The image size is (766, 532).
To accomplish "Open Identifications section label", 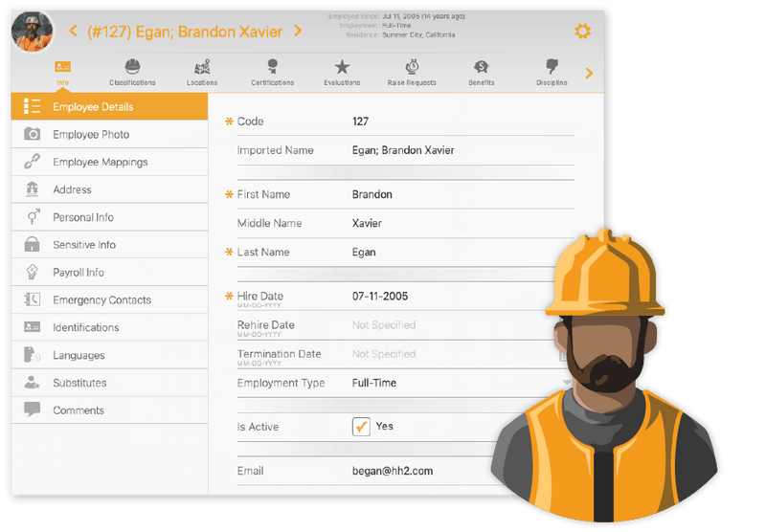I will pos(85,327).
